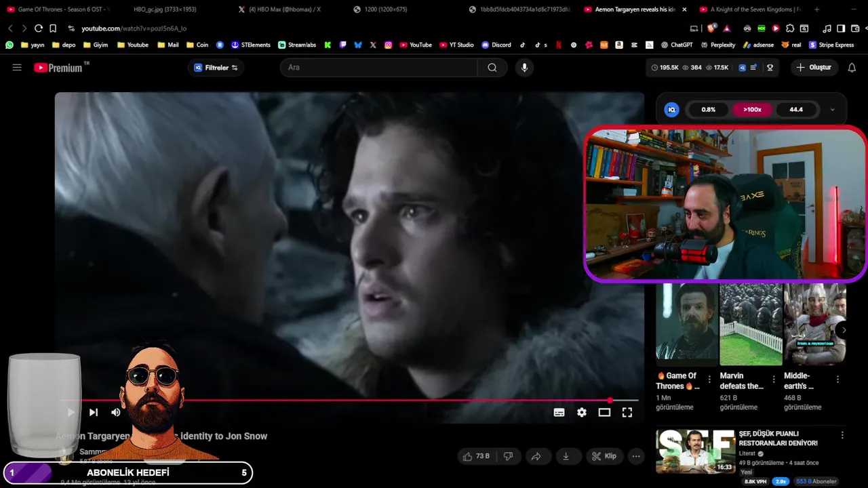This screenshot has width=868, height=488.
Task: Open the browser extensions puzzle icon
Action: coord(790,28)
